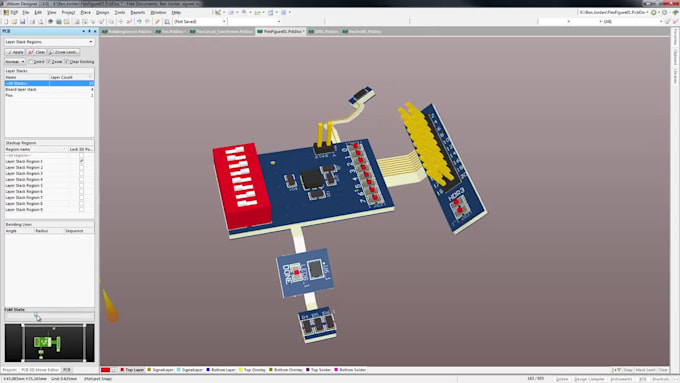Open the Reports menu

pyautogui.click(x=137, y=13)
